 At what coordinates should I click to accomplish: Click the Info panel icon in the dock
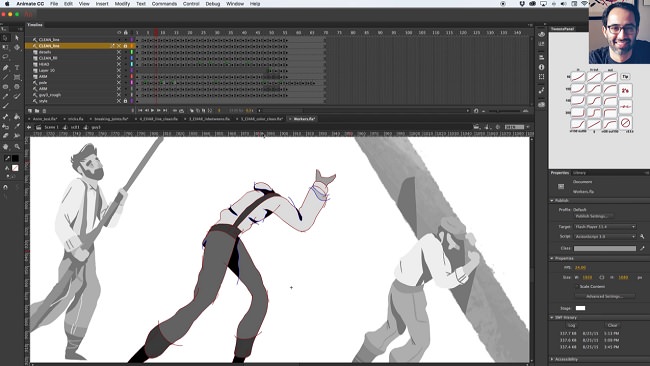click(541, 67)
